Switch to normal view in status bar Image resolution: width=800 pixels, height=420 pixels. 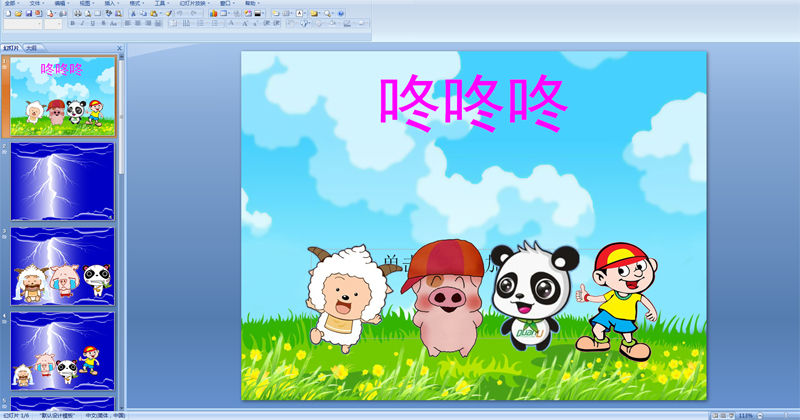[715, 415]
